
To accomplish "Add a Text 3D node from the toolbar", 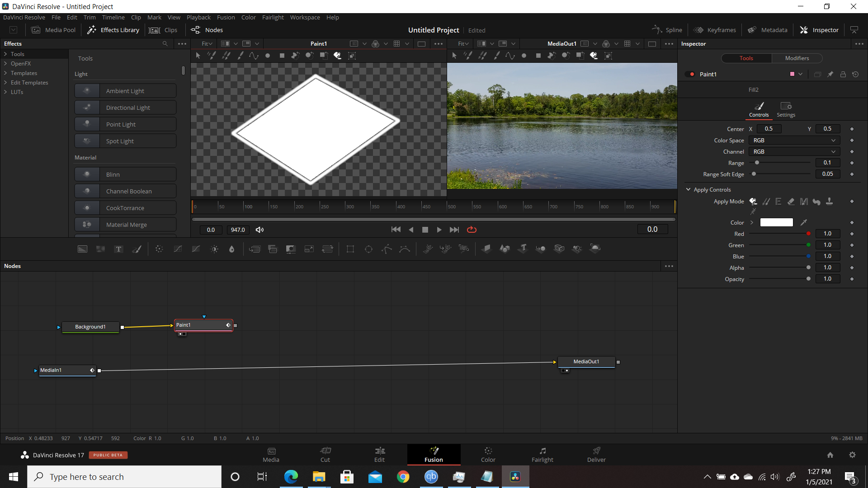I will click(x=523, y=249).
